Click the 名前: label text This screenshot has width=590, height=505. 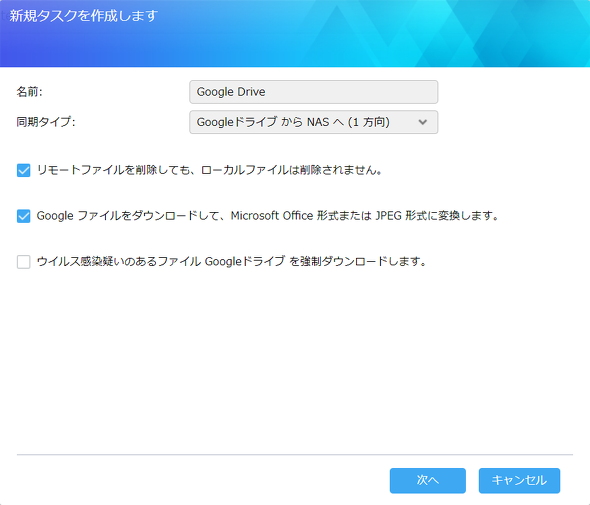29,91
